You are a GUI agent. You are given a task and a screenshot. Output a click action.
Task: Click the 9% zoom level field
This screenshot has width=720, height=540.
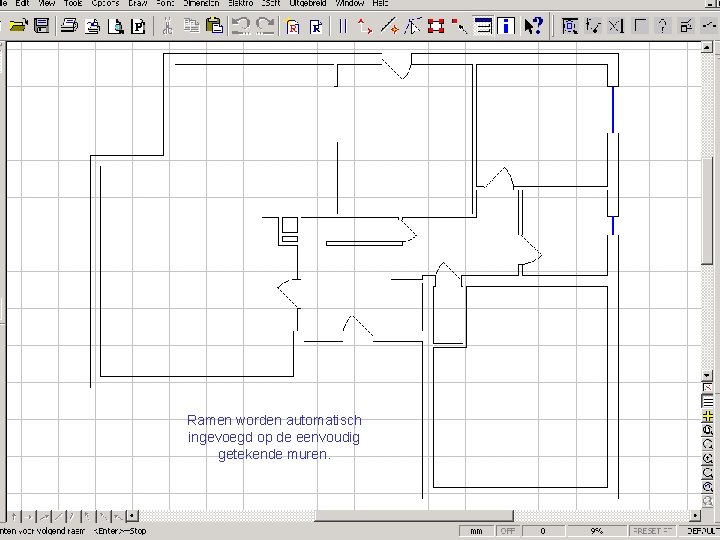click(597, 531)
